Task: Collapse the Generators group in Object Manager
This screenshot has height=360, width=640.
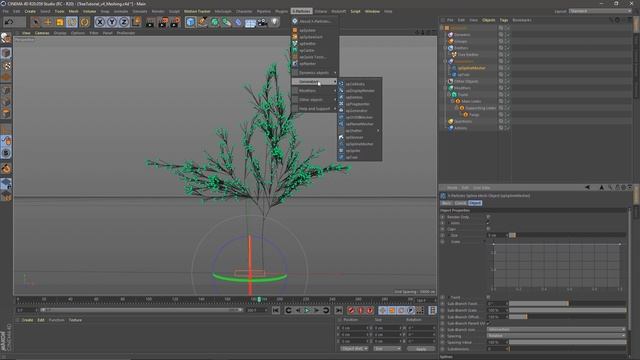Action: click(445, 61)
